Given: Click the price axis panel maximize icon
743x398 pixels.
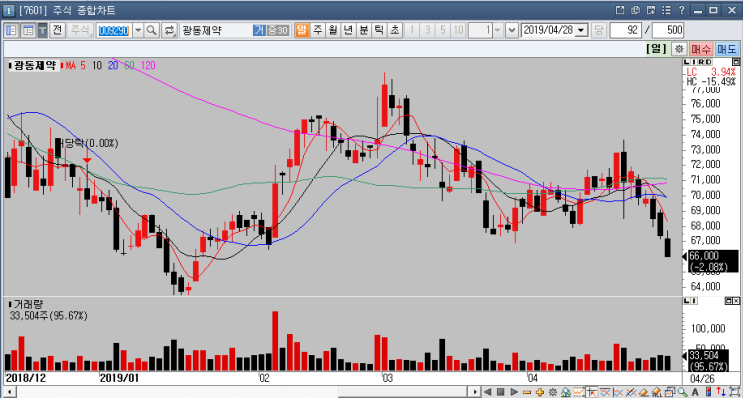Looking at the screenshot, I should tap(735, 62).
